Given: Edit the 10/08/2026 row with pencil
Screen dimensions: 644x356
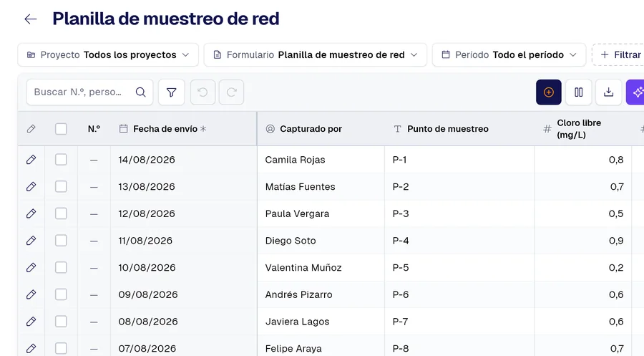Looking at the screenshot, I should pos(31,268).
